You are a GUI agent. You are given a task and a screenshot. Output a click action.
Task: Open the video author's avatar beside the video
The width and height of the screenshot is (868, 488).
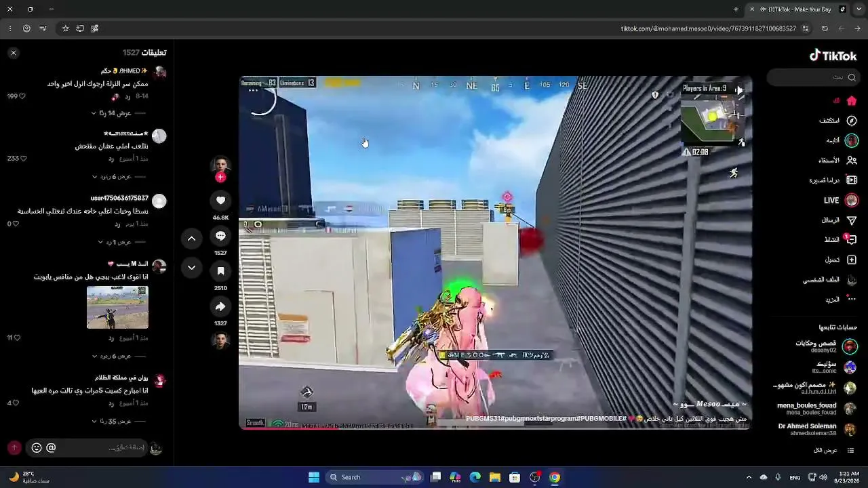(x=220, y=165)
